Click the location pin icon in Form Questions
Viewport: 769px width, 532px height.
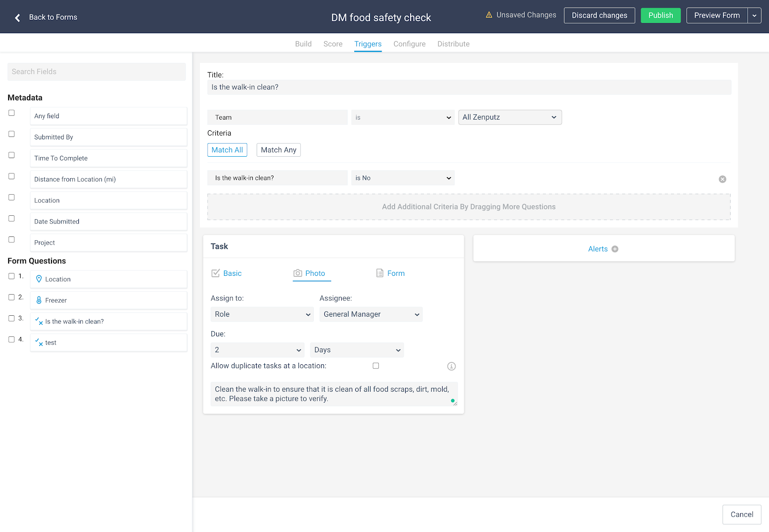coord(39,279)
